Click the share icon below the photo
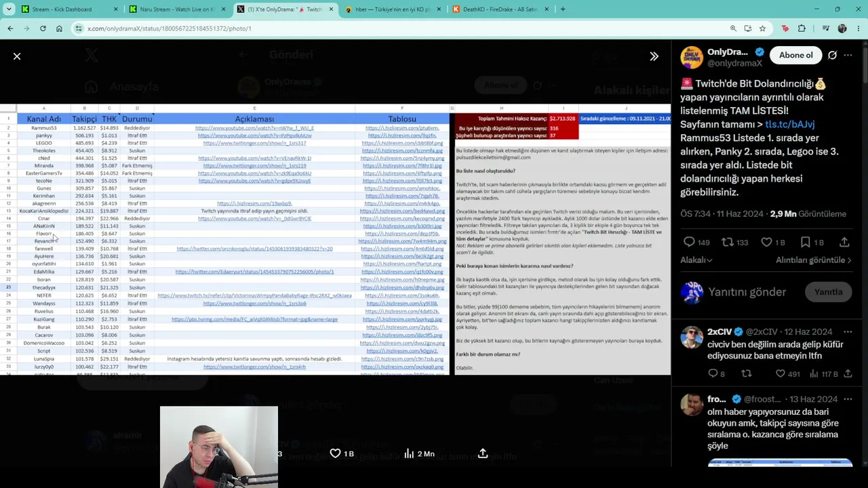 (483, 453)
